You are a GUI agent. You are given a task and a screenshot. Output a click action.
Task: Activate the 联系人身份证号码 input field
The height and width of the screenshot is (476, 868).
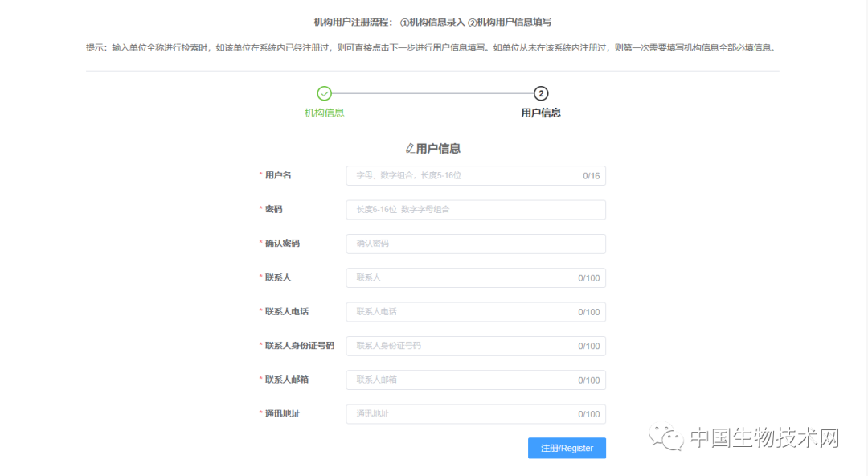[x=462, y=346]
